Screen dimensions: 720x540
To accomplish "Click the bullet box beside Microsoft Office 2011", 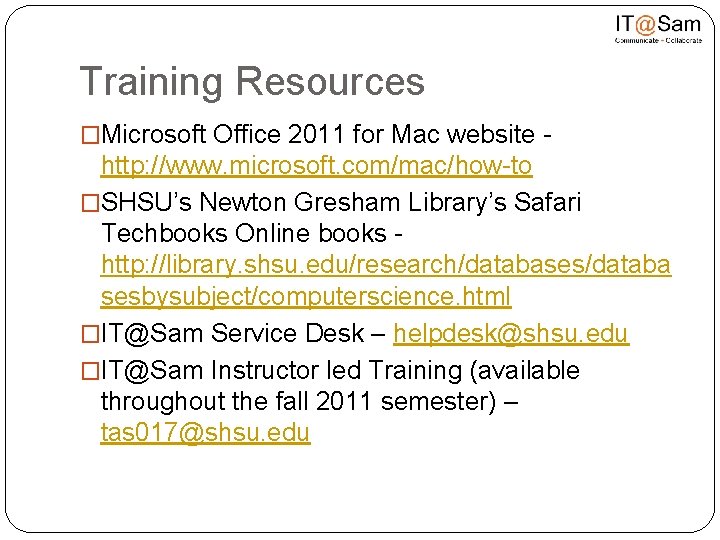I will (x=90, y=135).
